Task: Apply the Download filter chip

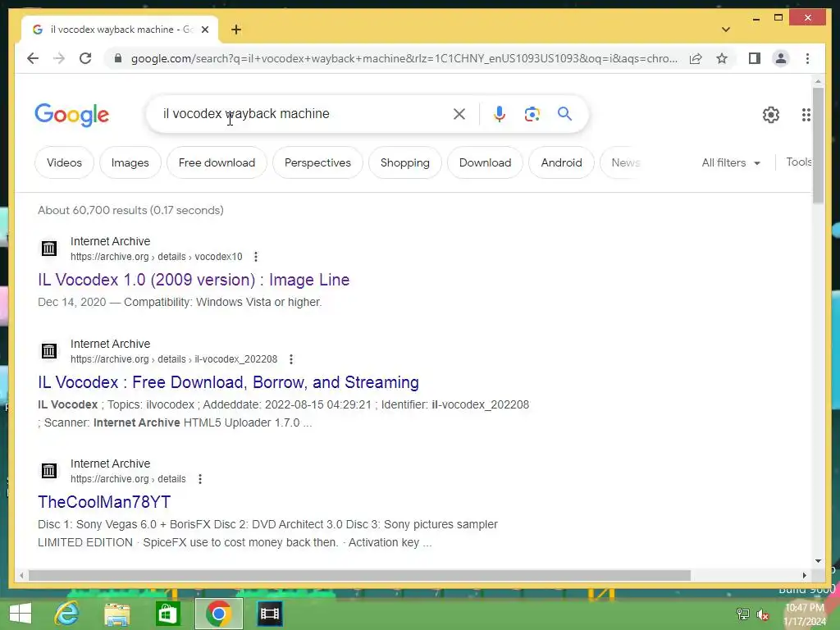Action: coord(485,163)
